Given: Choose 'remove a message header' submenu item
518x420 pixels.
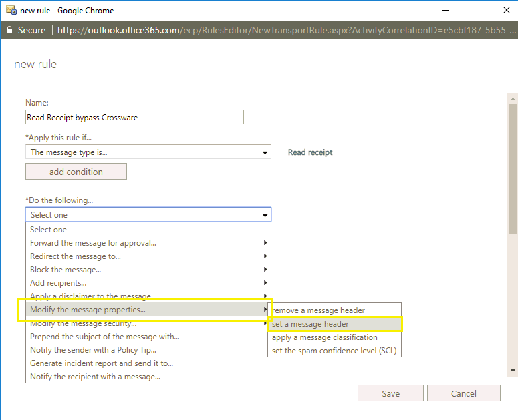Looking at the screenshot, I should coord(334,310).
